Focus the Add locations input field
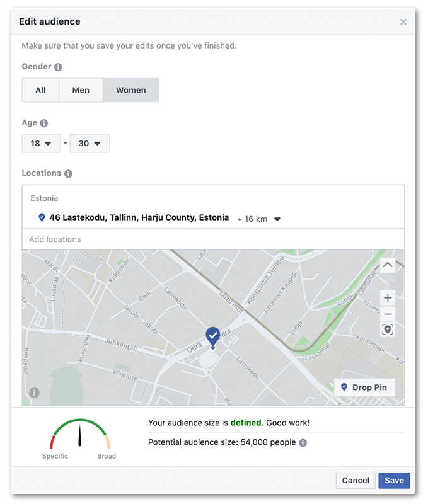Viewport: 428px width, 504px height. pyautogui.click(x=213, y=239)
